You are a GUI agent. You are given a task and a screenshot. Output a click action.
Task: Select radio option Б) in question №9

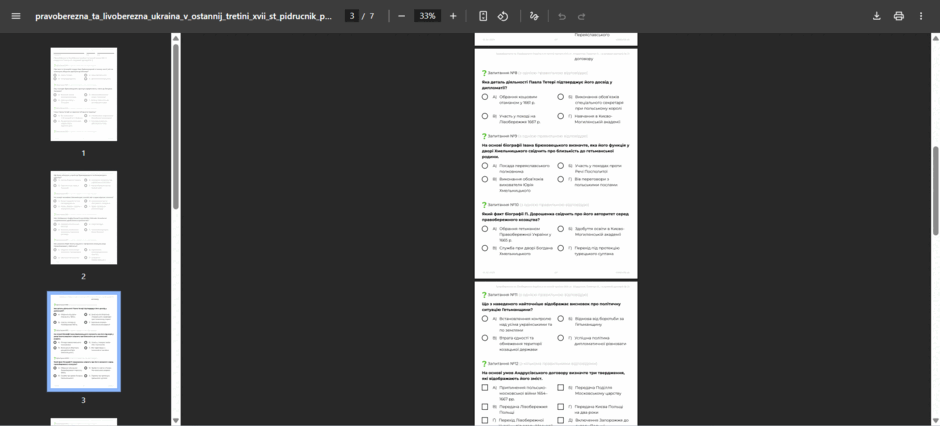pos(561,165)
